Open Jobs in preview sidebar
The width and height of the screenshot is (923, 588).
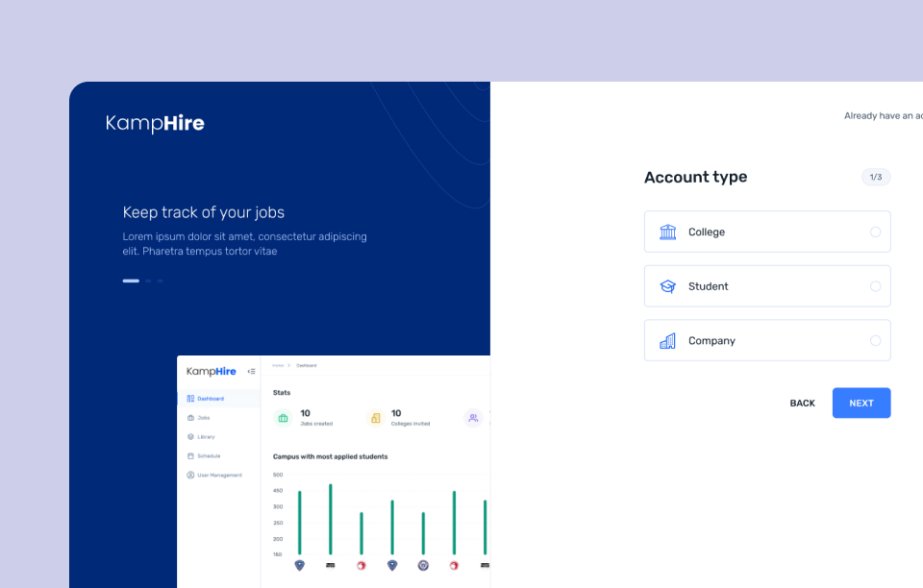[218, 418]
